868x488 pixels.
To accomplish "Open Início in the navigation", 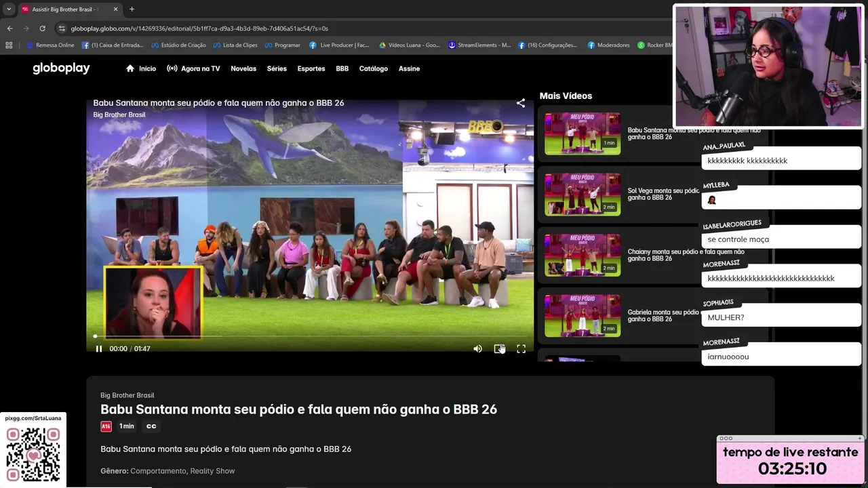I will tap(141, 68).
